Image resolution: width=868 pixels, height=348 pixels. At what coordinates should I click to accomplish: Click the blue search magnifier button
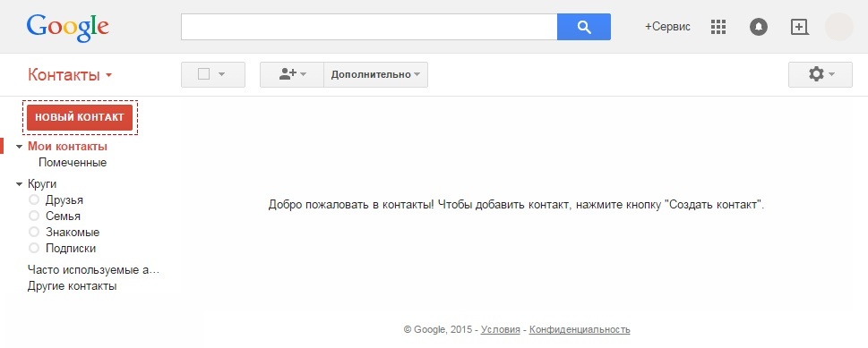coord(584,27)
